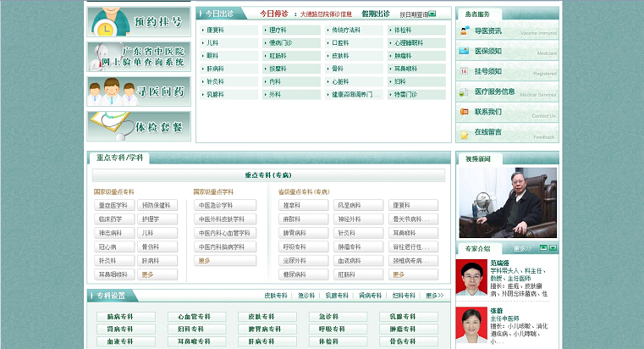Switch to the 假期出诊 tab
The width and height of the screenshot is (644, 349).
(376, 14)
